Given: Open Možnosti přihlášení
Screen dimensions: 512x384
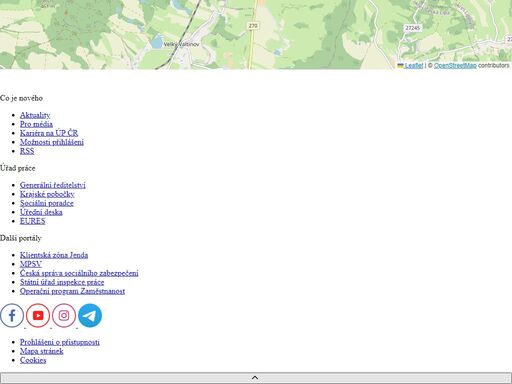Looking at the screenshot, I should [52, 142].
